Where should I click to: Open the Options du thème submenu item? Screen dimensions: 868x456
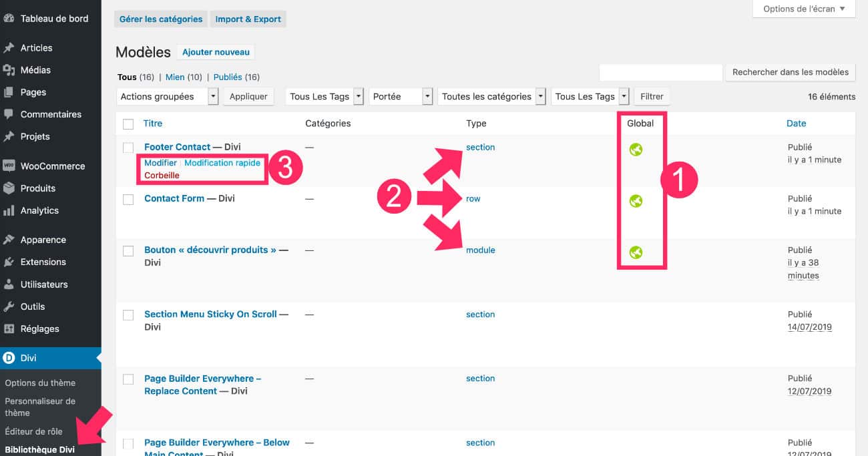tap(40, 383)
